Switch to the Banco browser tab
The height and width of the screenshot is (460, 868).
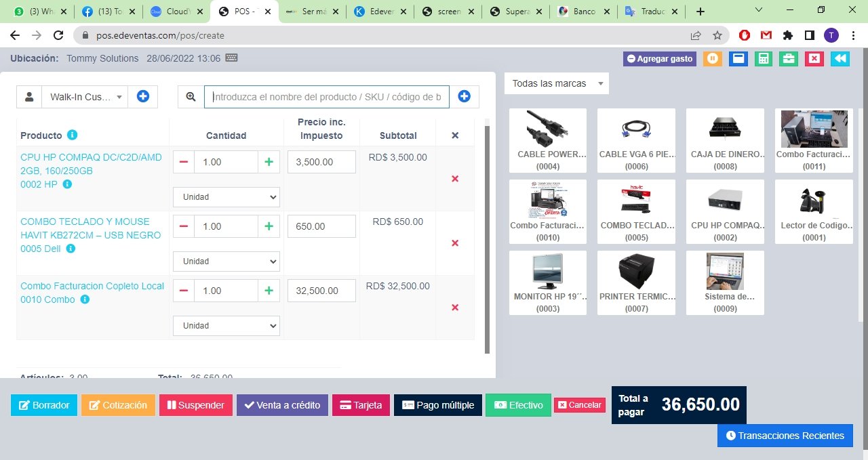[x=583, y=12]
